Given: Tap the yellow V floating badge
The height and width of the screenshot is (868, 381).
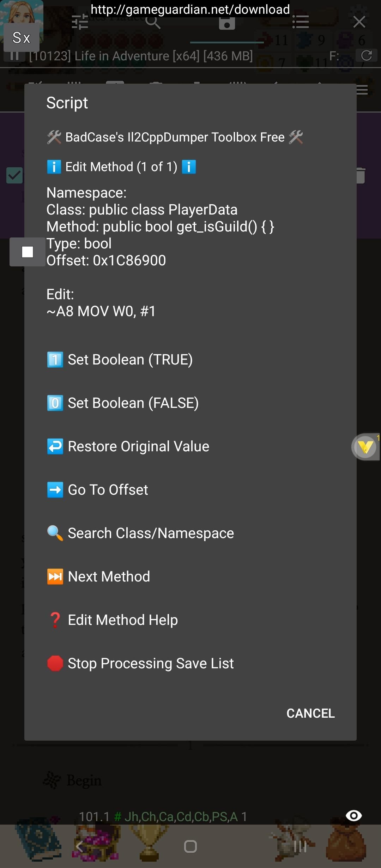Looking at the screenshot, I should tap(365, 447).
